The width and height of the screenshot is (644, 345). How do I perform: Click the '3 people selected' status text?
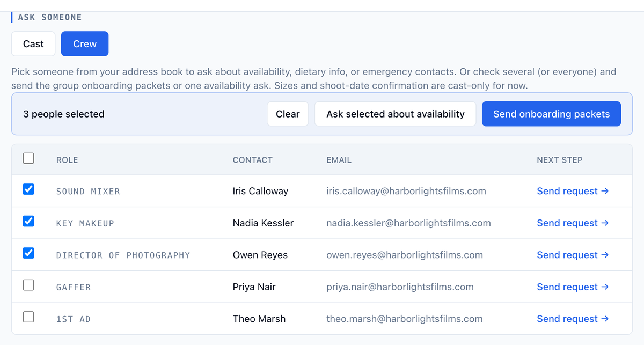pos(64,114)
